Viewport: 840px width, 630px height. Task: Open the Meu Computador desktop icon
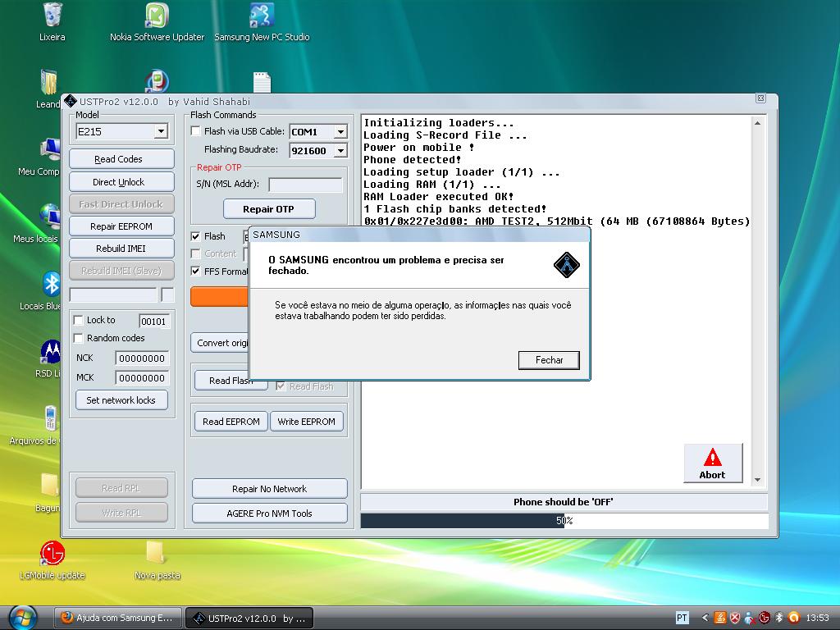pyautogui.click(x=51, y=149)
